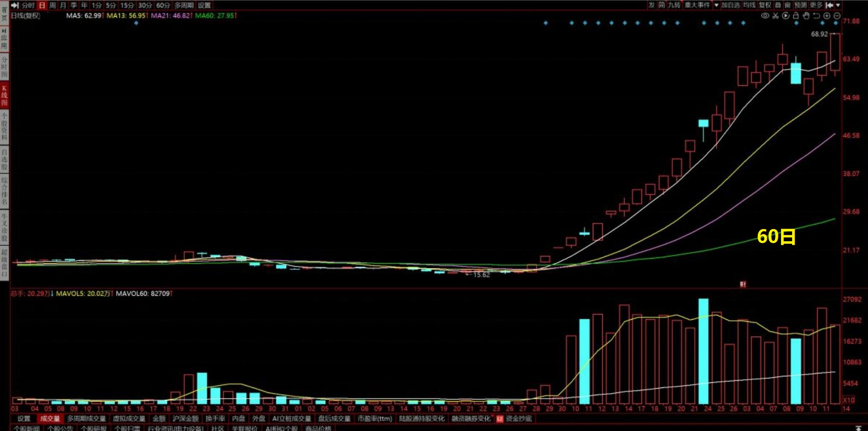868x431 pixels.
Task: Click the eye icon to toggle chart visibility
Action: [x=765, y=16]
